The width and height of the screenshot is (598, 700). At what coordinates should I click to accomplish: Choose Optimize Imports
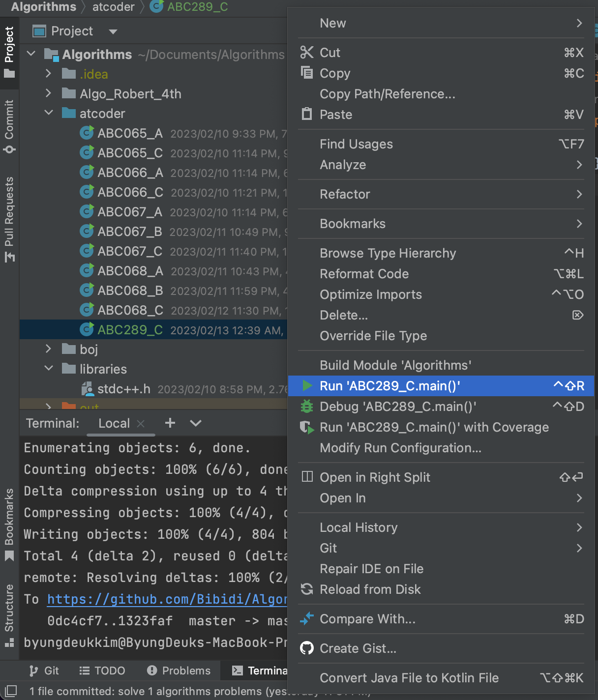tap(441, 294)
